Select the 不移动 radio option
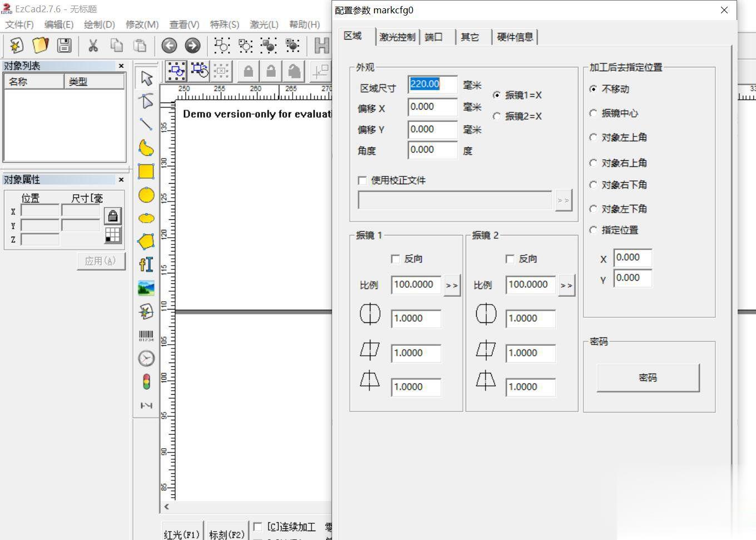Image resolution: width=756 pixels, height=540 pixels. pyautogui.click(x=594, y=89)
